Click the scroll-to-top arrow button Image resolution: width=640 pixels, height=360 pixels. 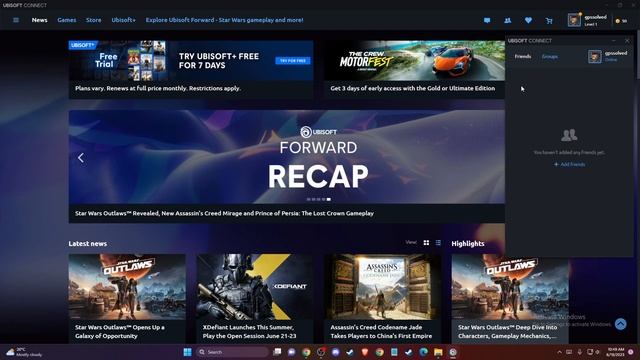coord(620,324)
